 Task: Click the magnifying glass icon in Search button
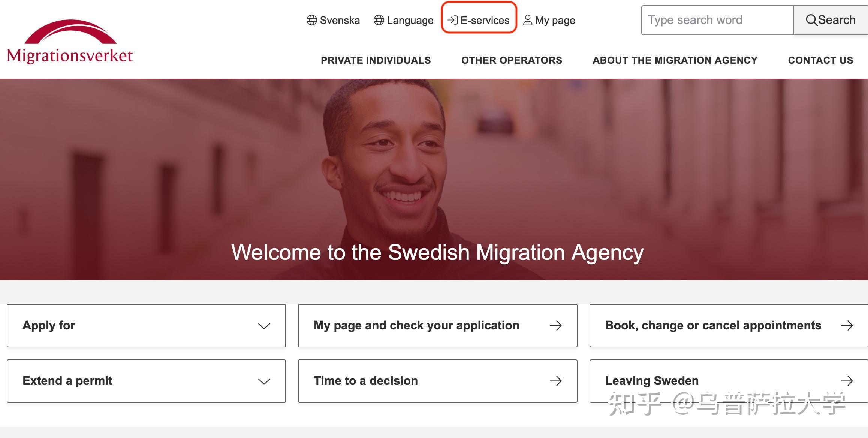click(811, 20)
